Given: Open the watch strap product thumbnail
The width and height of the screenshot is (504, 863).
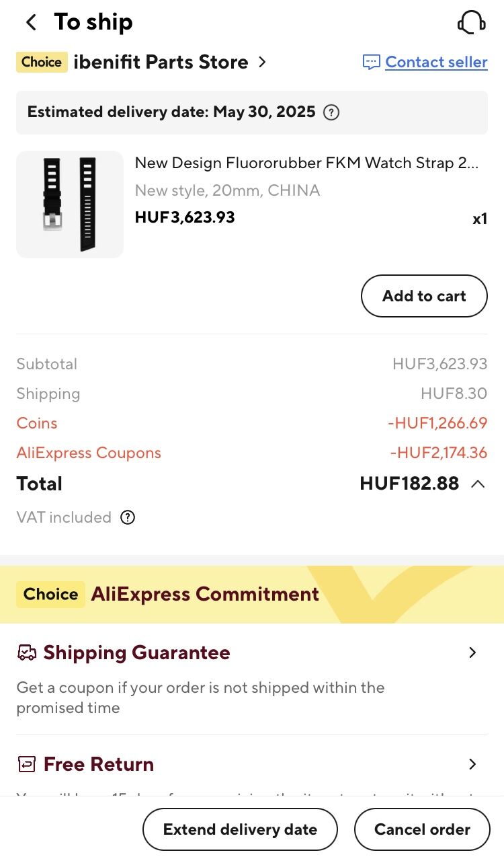Looking at the screenshot, I should pos(70,204).
